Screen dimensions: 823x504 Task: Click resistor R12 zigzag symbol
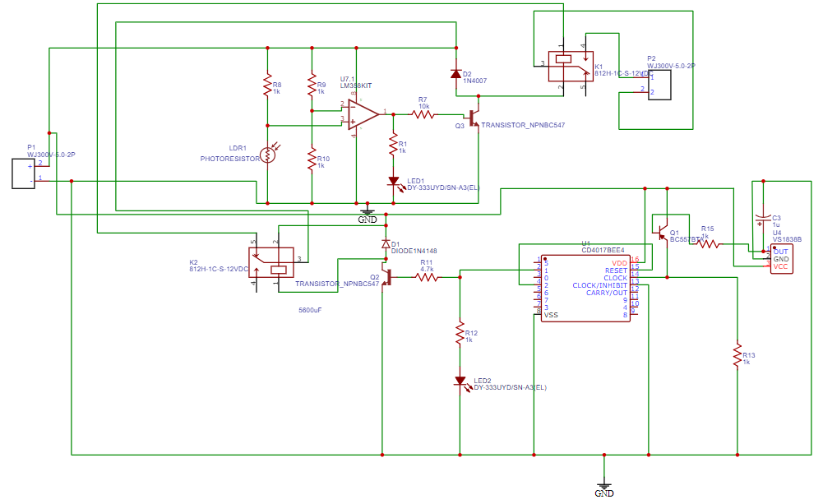[460, 333]
